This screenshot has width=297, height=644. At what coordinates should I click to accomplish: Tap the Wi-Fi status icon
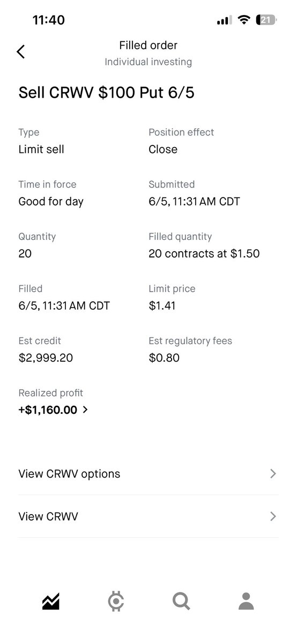click(245, 20)
